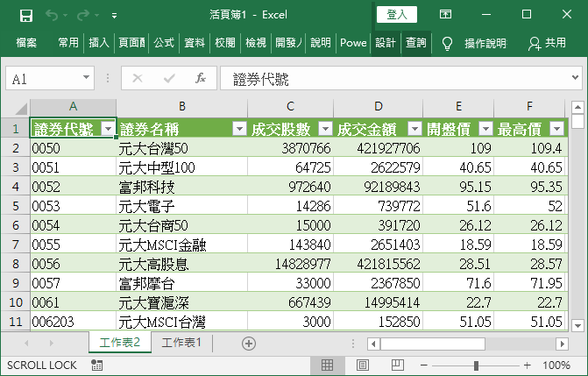Open the Redo history dropdown arrow
The height and width of the screenshot is (376, 588).
click(x=96, y=16)
